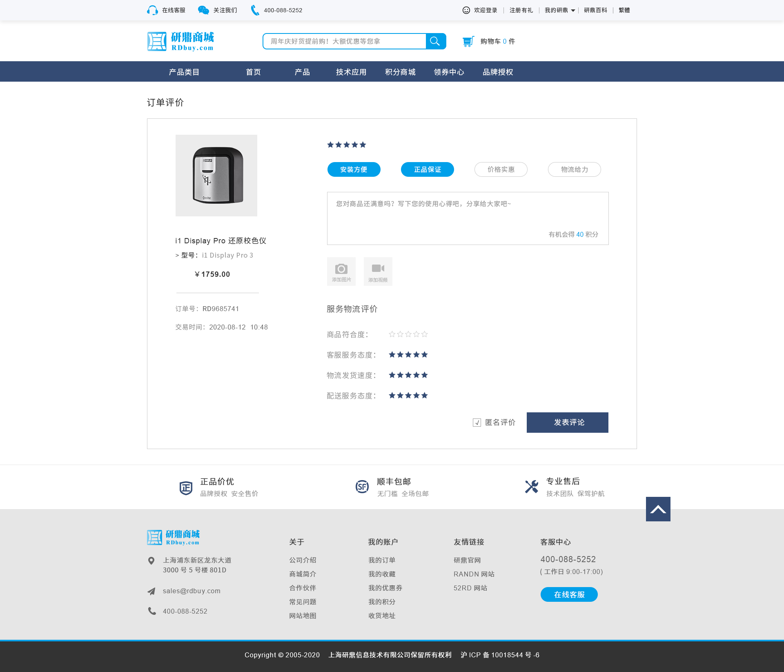Screen dimensions: 784x672
Task: Select the 物流给力 tag option
Action: point(574,169)
